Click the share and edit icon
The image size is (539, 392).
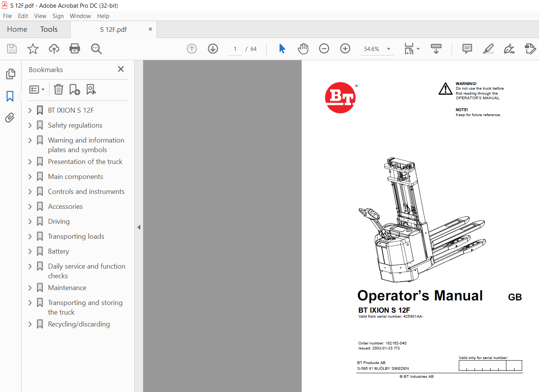tap(530, 49)
